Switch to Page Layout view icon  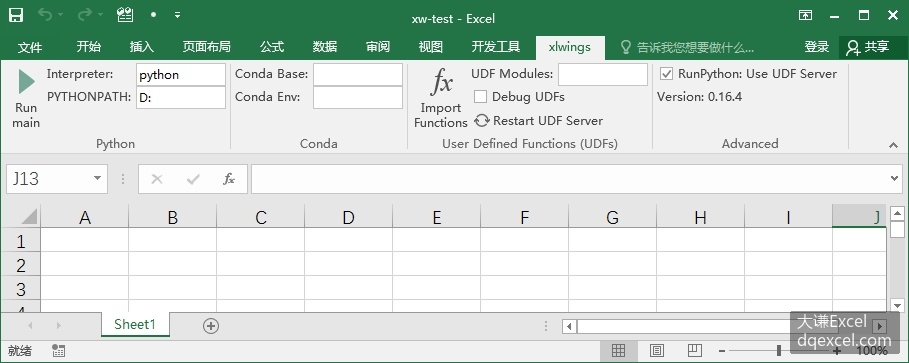656,350
